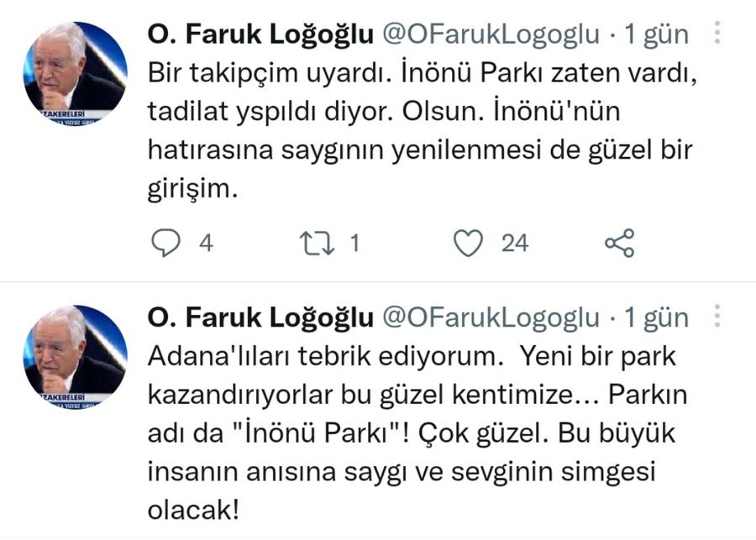Open the three-dot menu on the Adana tweet
Viewport: 756px width, 540px height.
click(718, 317)
